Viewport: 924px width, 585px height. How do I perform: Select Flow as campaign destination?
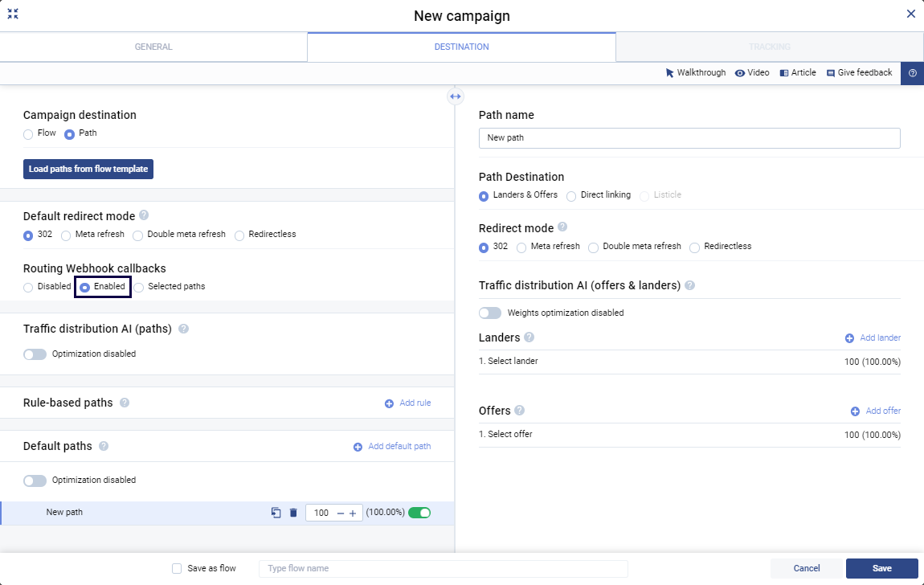28,133
